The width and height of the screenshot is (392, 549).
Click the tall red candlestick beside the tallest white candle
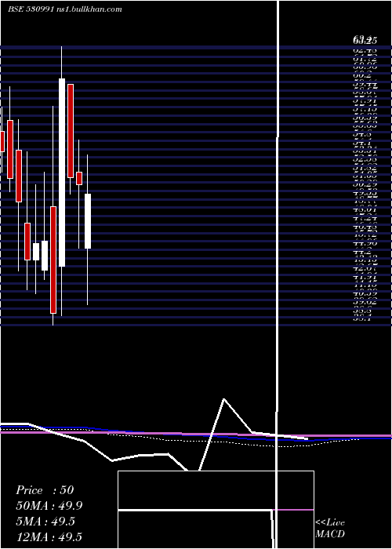71,131
